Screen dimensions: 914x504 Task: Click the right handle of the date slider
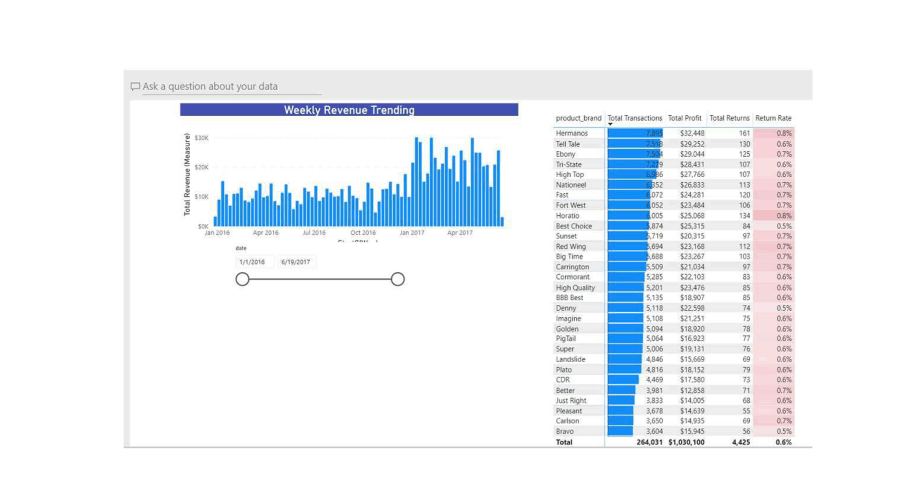(397, 279)
